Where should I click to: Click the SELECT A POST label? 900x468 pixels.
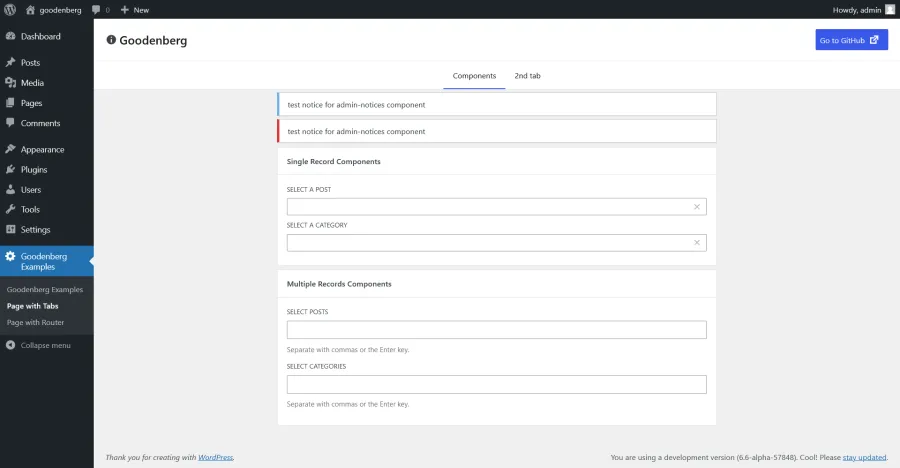[309, 189]
